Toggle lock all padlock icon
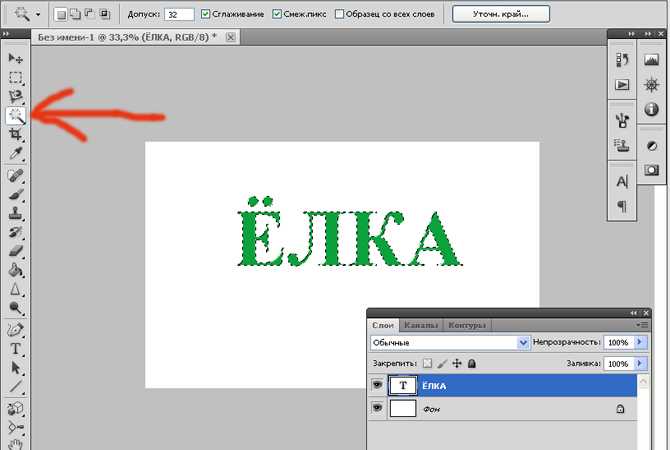The width and height of the screenshot is (670, 450). point(472,363)
